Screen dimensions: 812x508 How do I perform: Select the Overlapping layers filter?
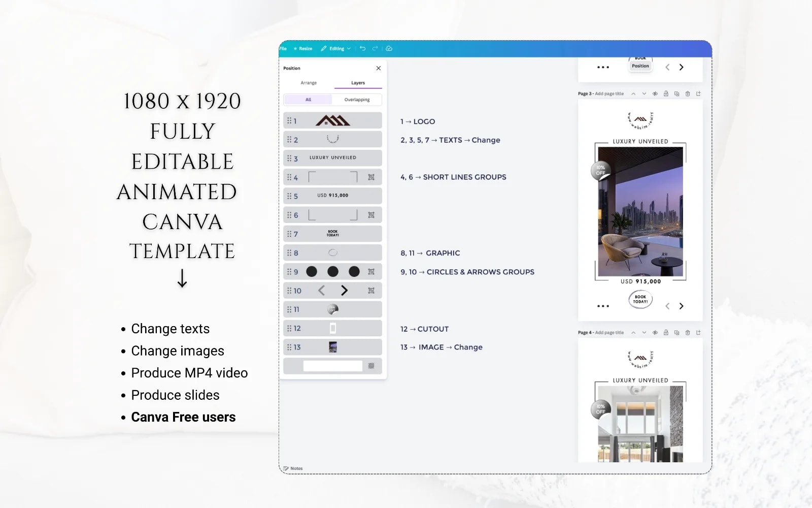[x=357, y=100]
